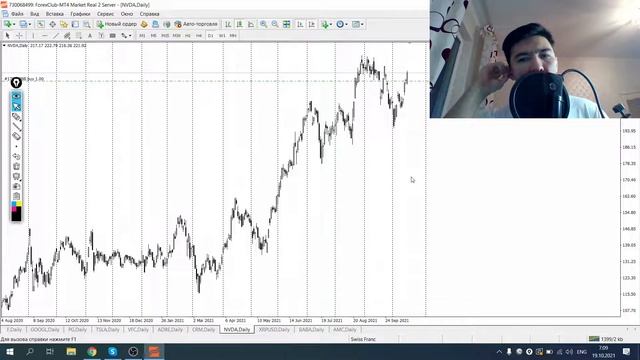The width and height of the screenshot is (640, 360).
Task: Click the undo arrow in annotation toolbar
Action: (x=16, y=156)
